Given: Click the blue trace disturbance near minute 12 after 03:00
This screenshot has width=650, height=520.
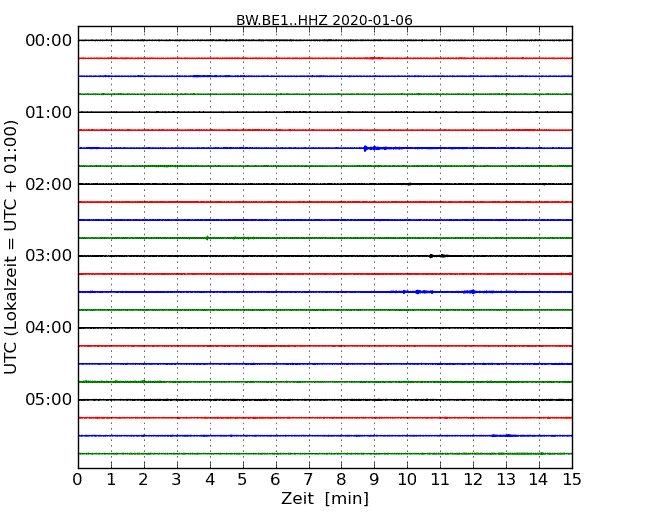Looking at the screenshot, I should [472, 292].
